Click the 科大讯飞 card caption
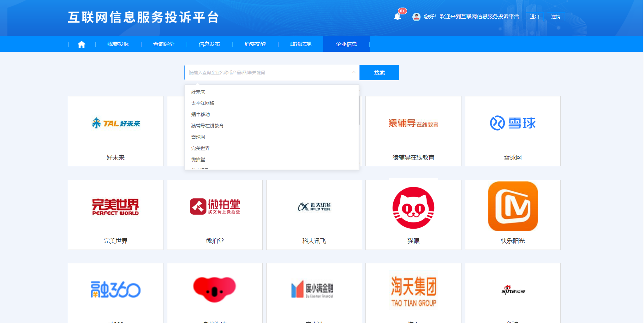This screenshot has width=644, height=323. click(314, 241)
